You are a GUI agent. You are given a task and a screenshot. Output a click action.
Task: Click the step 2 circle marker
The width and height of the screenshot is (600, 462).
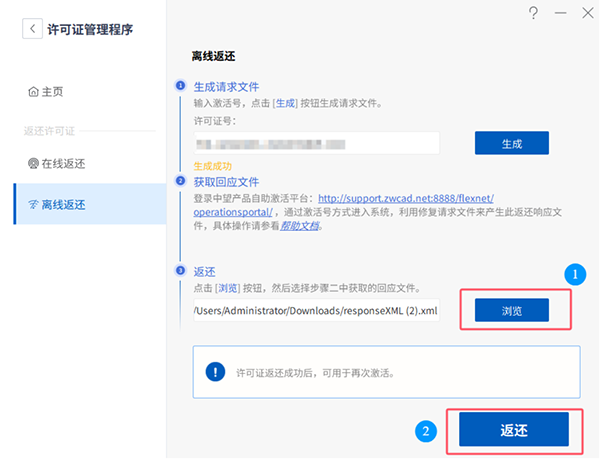180,181
